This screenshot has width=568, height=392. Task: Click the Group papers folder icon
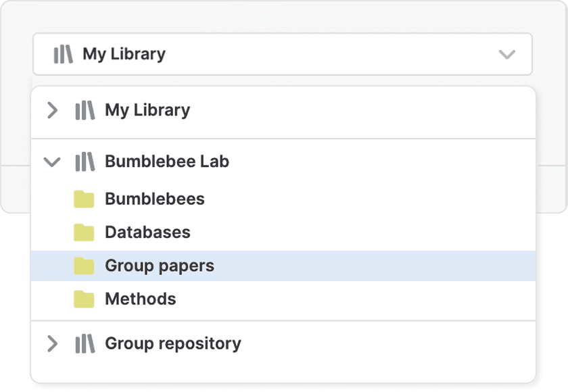[84, 266]
